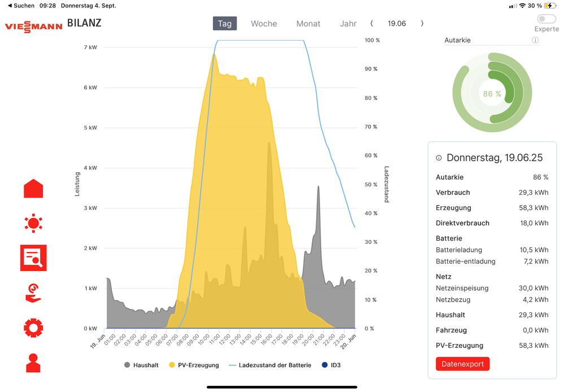This screenshot has width=564, height=392.
Task: Go to next day with right chevron
Action: click(x=422, y=24)
